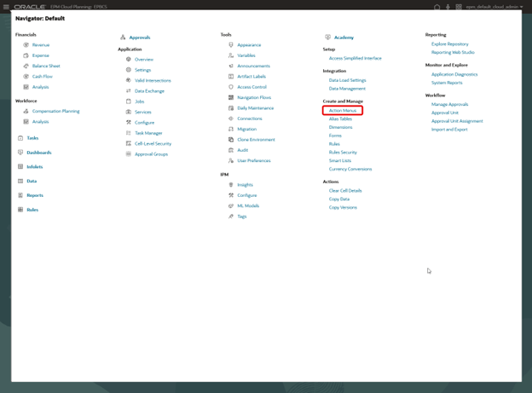Image resolution: width=532 pixels, height=393 pixels.
Task: Click the Tasks icon in Navigator
Action: [21, 137]
